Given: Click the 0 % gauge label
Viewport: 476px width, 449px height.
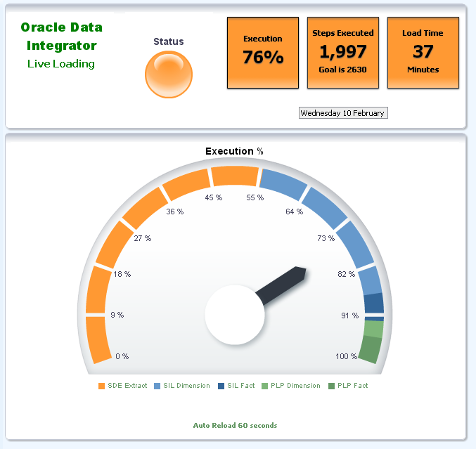Looking at the screenshot, I should tap(122, 356).
